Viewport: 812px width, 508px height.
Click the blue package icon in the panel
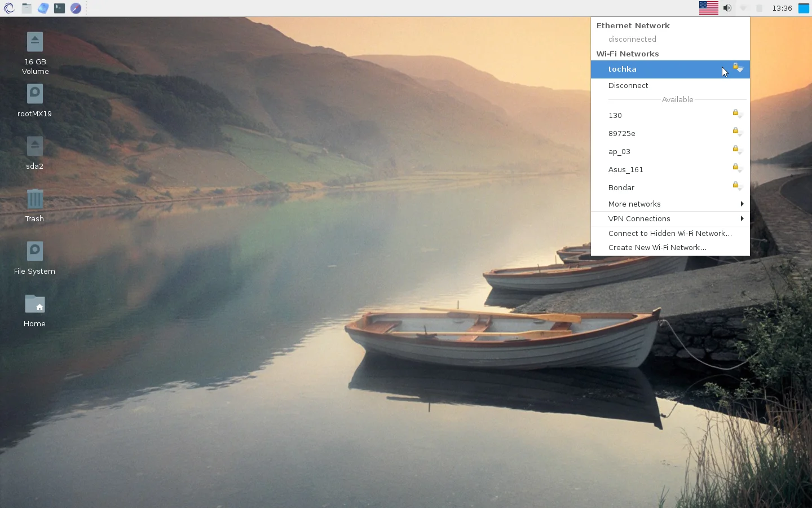click(x=43, y=8)
